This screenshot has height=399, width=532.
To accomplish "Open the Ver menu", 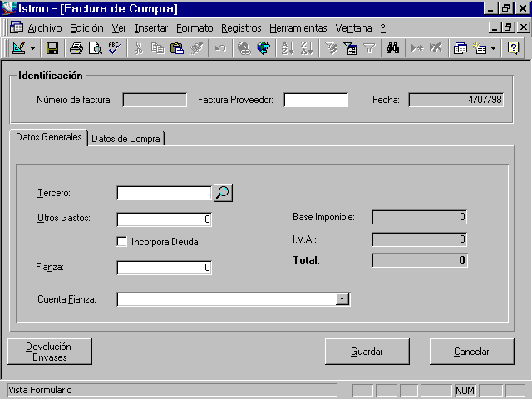I will [x=119, y=27].
